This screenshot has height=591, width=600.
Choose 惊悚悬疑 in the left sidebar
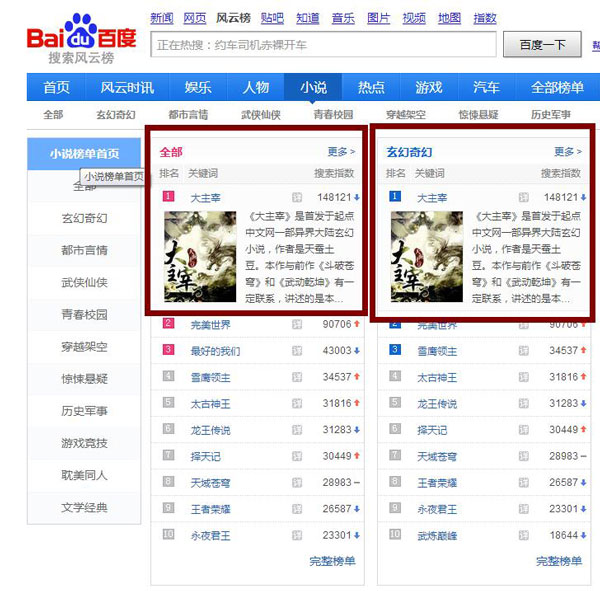pos(84,379)
